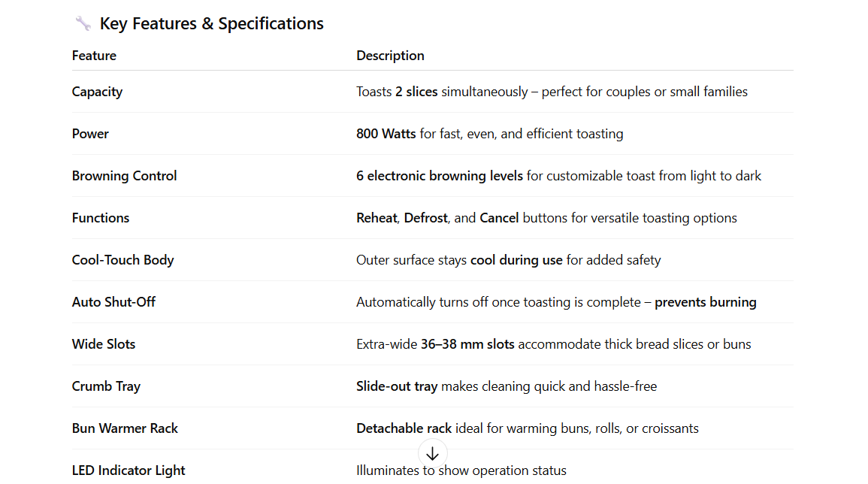
Task: Click the Cool-Touch Body label
Action: 122,260
